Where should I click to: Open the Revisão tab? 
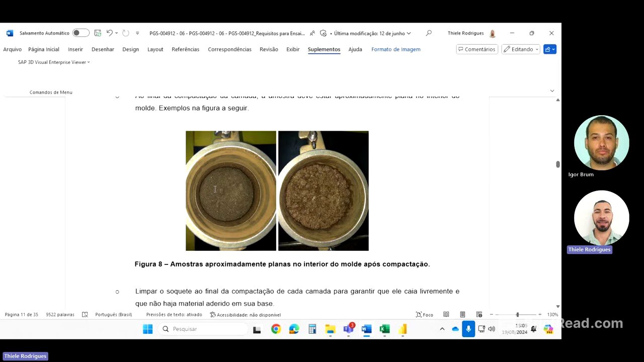[269, 49]
